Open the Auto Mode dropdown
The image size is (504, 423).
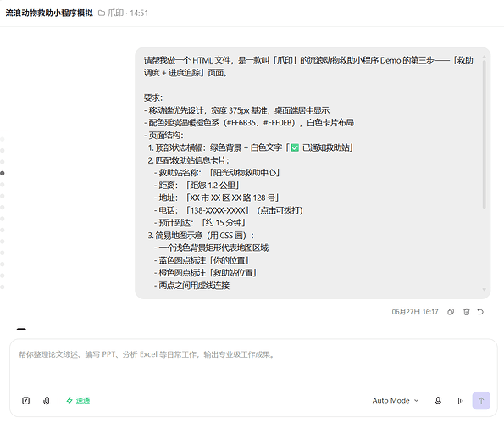396,400
